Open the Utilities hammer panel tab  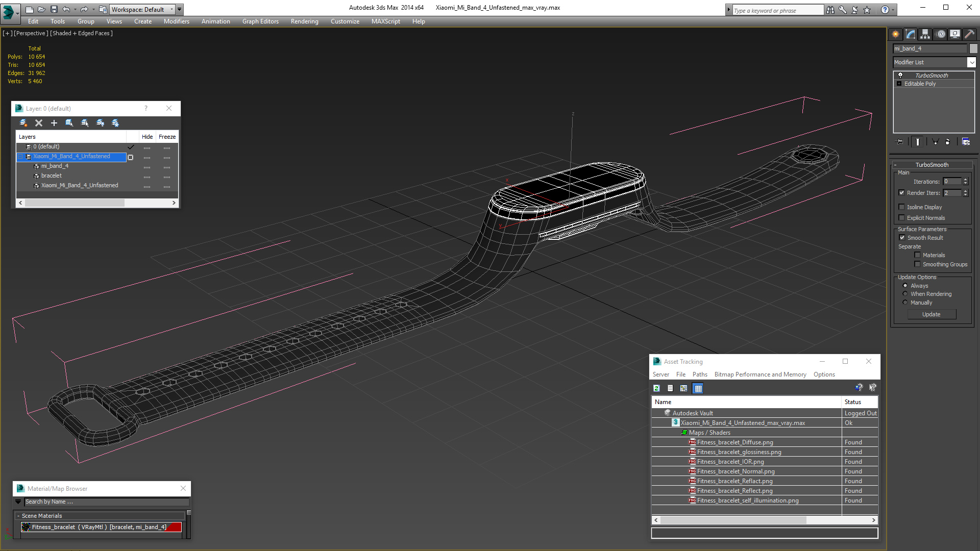970,34
